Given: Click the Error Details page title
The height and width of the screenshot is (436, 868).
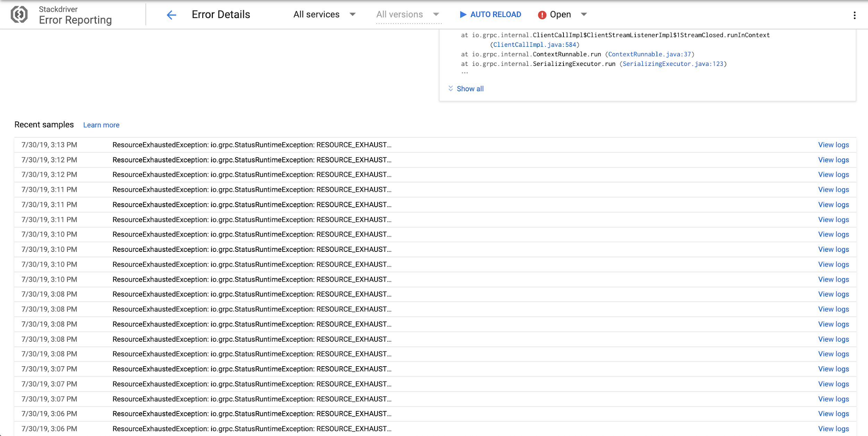Looking at the screenshot, I should pos(221,15).
